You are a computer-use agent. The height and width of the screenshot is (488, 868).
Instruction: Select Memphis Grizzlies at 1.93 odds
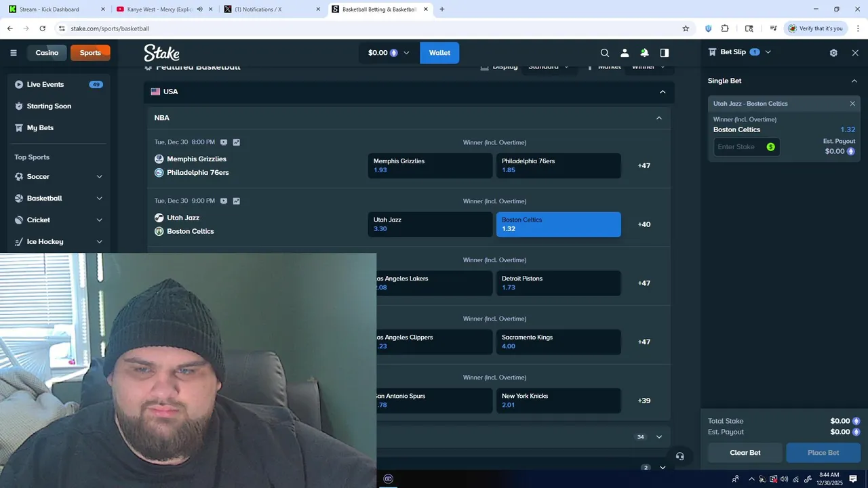(430, 165)
